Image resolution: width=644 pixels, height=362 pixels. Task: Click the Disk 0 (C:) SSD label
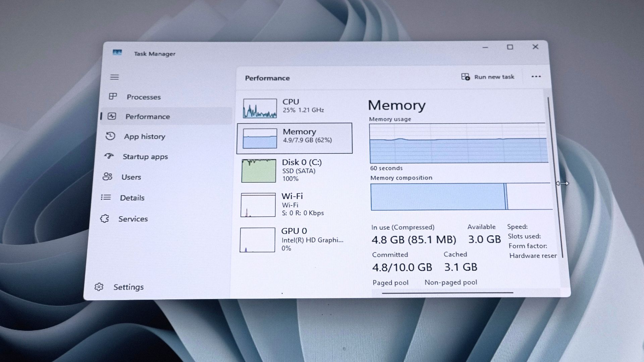302,170
